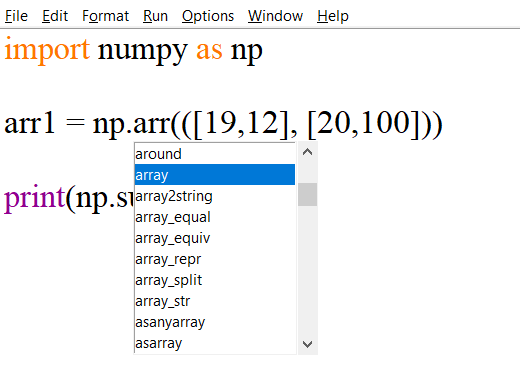Open the Window menu
Image resolution: width=520 pixels, height=384 pixels.
tap(275, 16)
